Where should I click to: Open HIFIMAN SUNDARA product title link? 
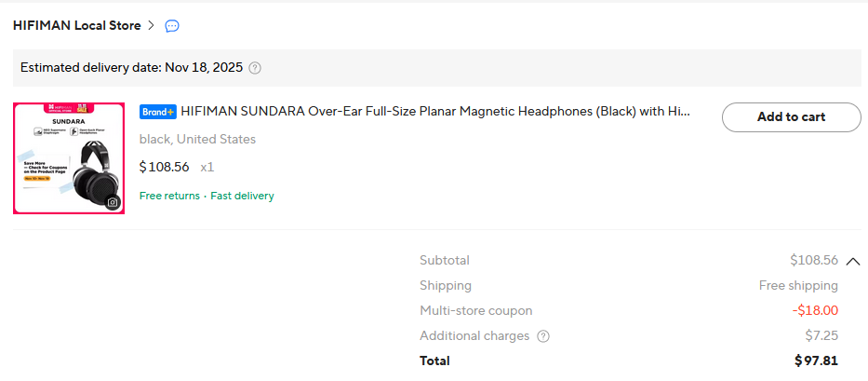tap(435, 112)
